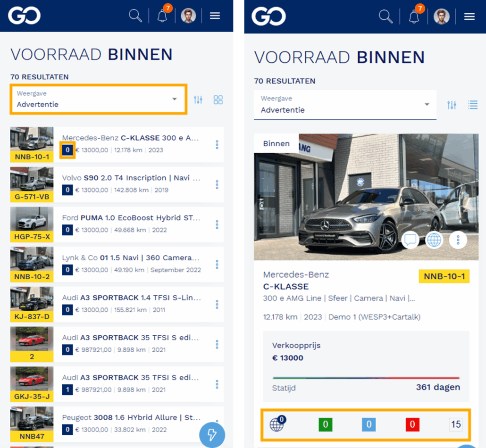486x448 pixels.
Task: Click 0 badge in Mercedes-Benz row
Action: [67, 150]
